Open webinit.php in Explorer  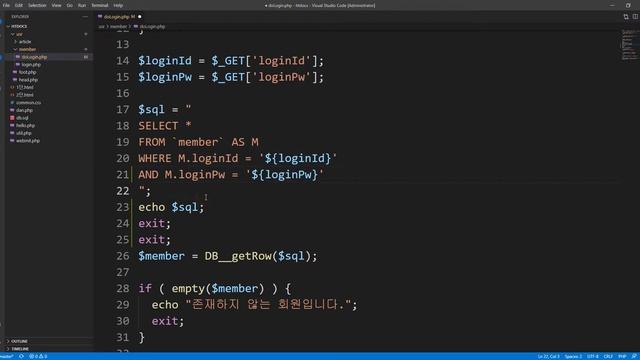[x=28, y=141]
